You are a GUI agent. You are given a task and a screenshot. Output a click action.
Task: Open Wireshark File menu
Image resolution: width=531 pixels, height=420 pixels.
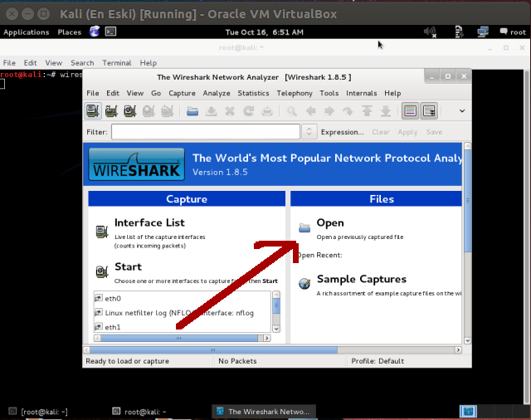coord(93,93)
